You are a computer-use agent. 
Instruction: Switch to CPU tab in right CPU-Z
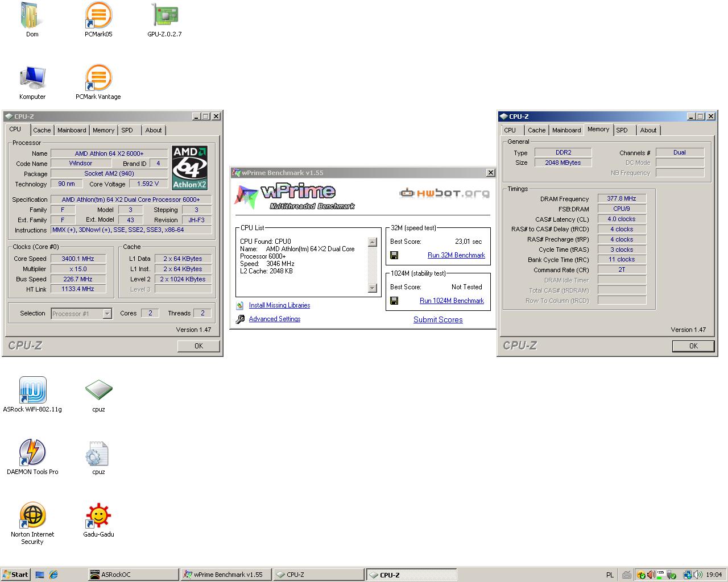point(510,130)
